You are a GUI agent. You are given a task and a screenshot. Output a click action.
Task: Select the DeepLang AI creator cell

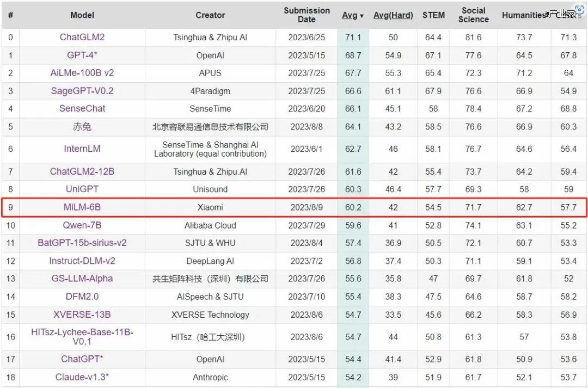[x=210, y=261]
